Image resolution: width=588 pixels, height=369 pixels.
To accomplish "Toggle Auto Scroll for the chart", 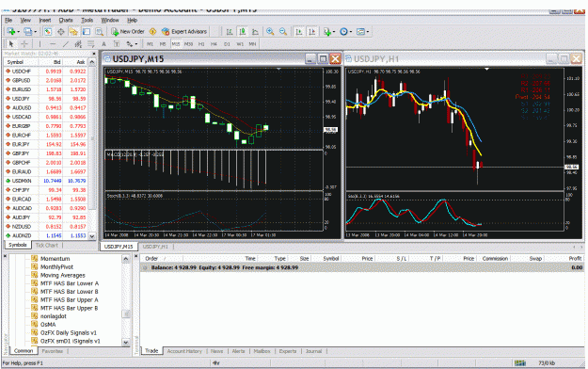I will point(299,31).
